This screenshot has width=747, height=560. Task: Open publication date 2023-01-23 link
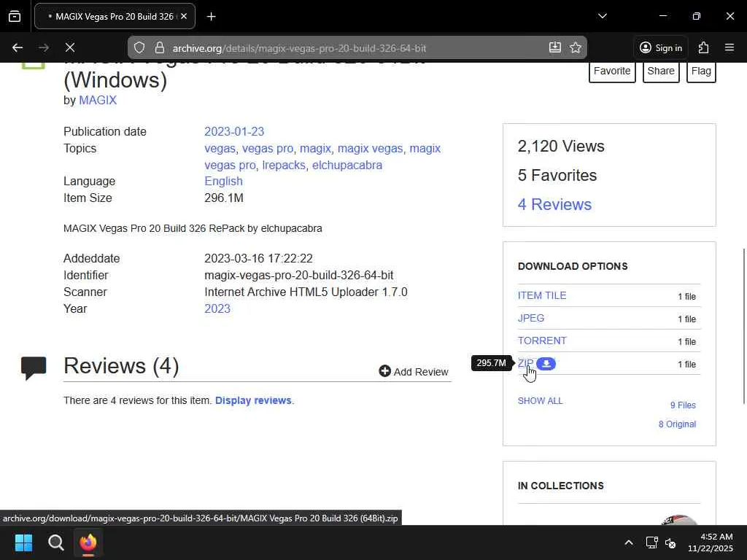(234, 131)
